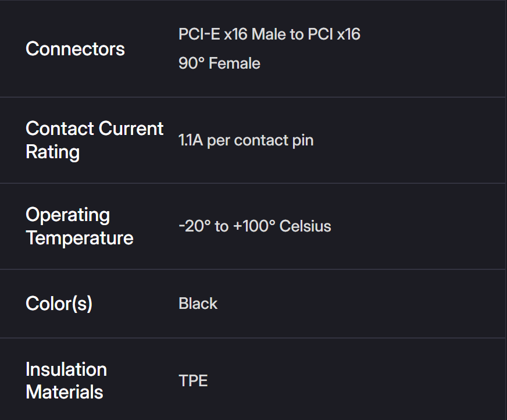Viewport: 507px width, 420px height.
Task: Click the "Black" color value
Action: [198, 304]
